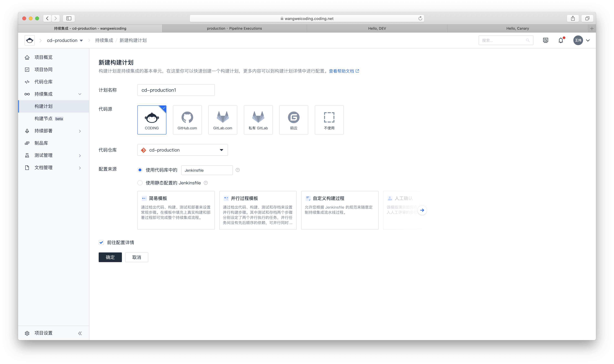
Task: Collapse the sidebar with double chevron
Action: [x=80, y=333]
